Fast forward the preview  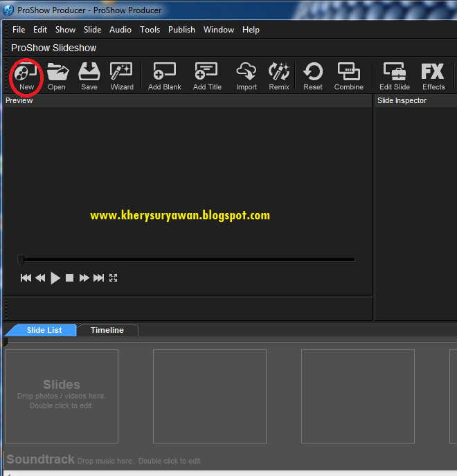[x=84, y=277]
